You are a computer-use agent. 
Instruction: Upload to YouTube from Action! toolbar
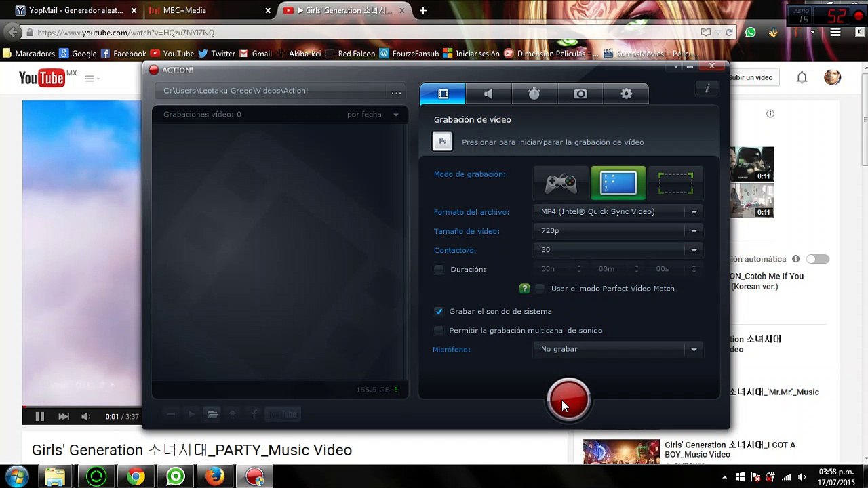(x=282, y=414)
